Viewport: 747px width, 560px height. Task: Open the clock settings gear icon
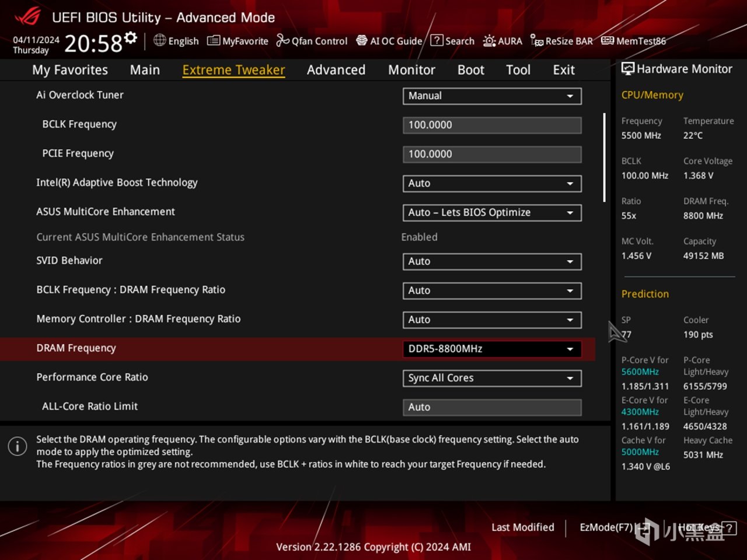(x=131, y=38)
